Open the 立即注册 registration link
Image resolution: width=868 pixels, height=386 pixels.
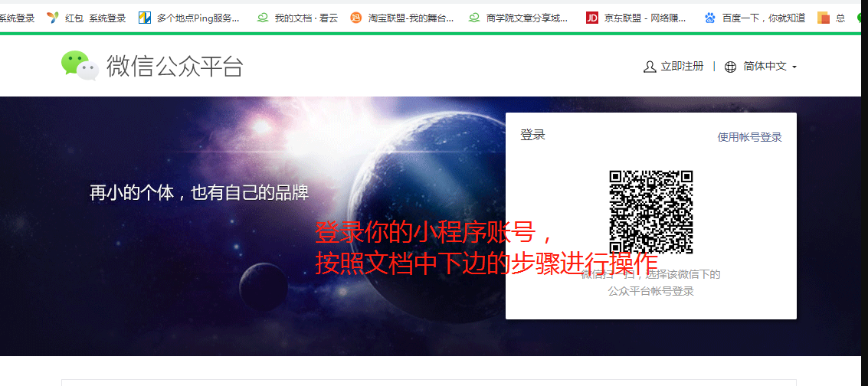[x=682, y=67]
